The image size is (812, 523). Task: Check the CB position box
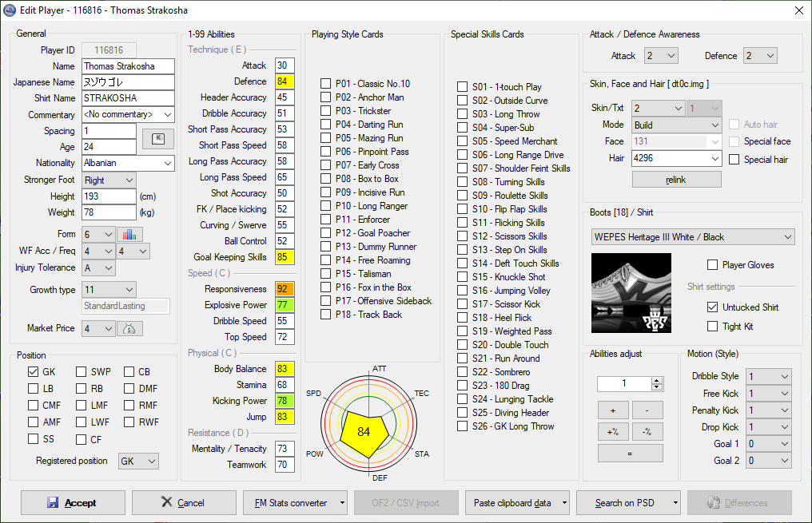[129, 371]
